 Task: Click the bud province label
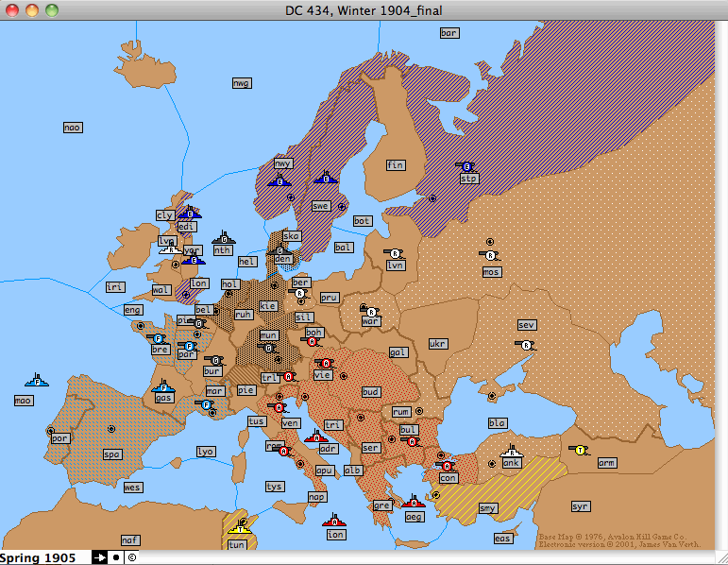pyautogui.click(x=371, y=392)
